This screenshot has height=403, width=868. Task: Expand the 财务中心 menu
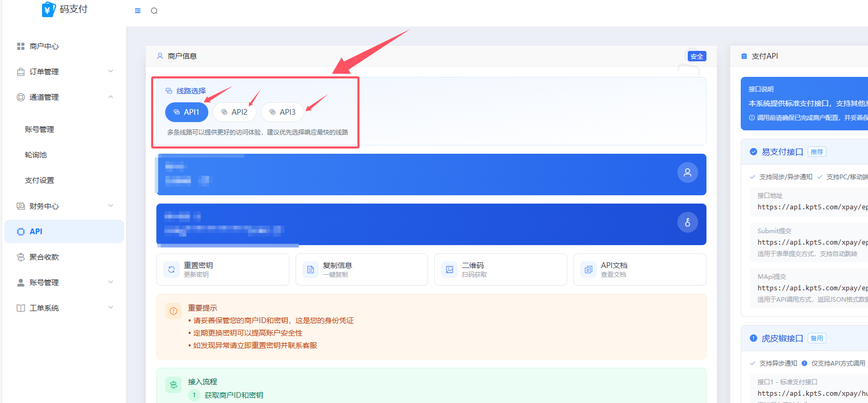tap(64, 206)
